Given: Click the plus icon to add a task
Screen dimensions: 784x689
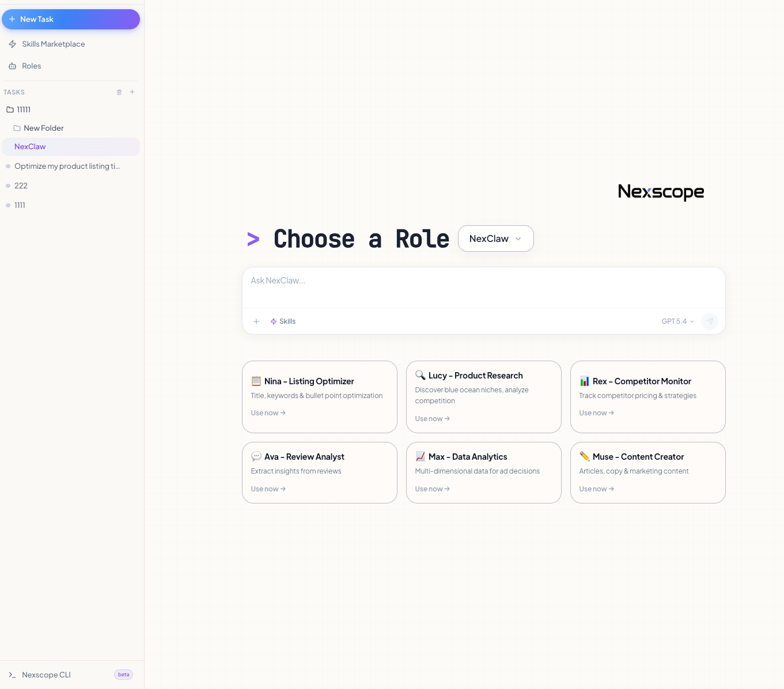Looking at the screenshot, I should [x=132, y=92].
